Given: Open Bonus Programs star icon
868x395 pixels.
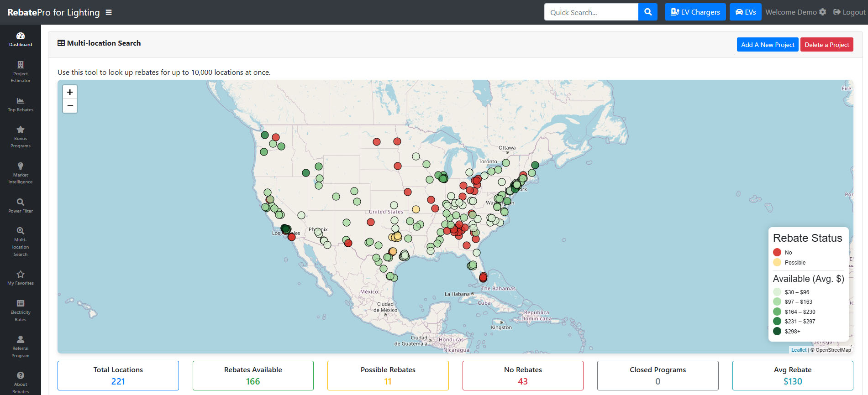Looking at the screenshot, I should [x=21, y=130].
